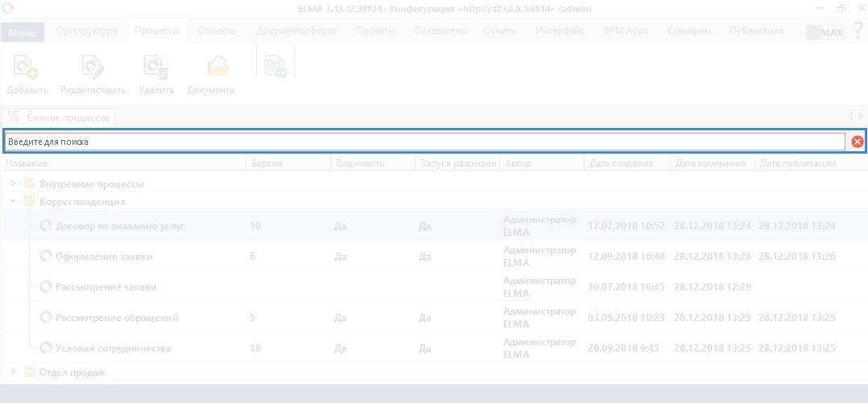Clear search with the red X button
Screen dimensions: 868x403
point(857,142)
